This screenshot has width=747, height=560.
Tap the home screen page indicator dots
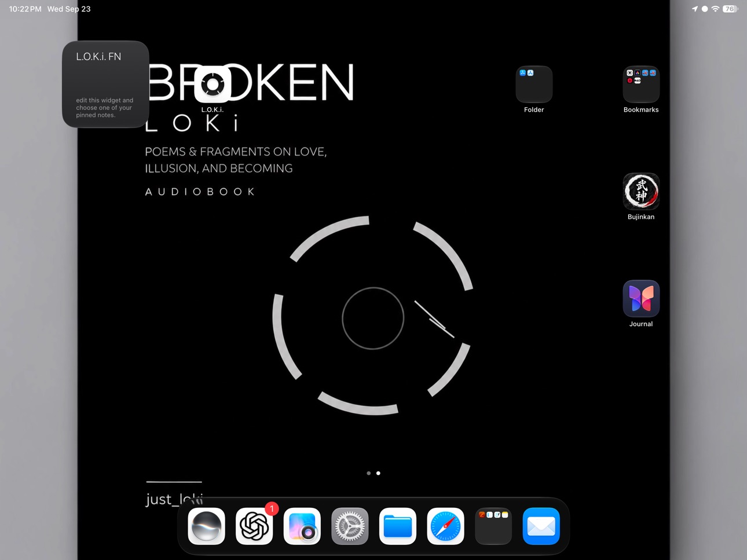[x=373, y=473]
